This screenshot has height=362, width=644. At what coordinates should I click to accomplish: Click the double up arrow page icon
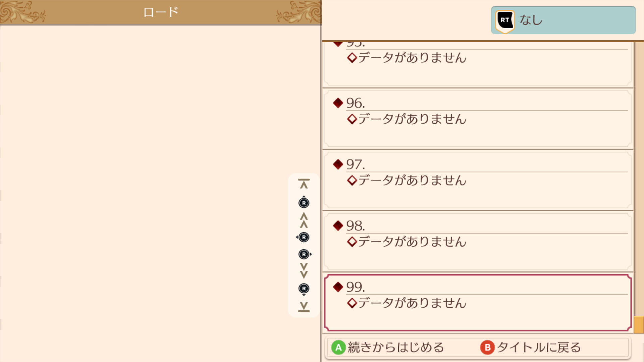[304, 220]
